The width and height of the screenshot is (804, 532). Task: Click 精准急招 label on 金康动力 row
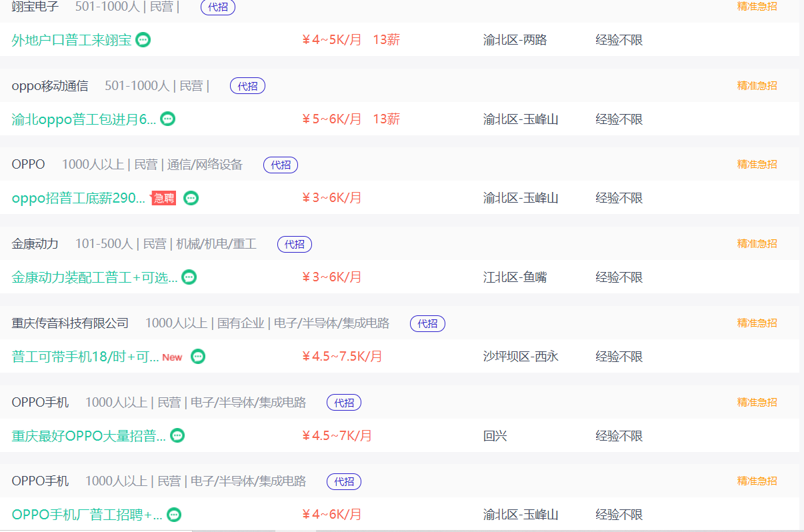757,244
